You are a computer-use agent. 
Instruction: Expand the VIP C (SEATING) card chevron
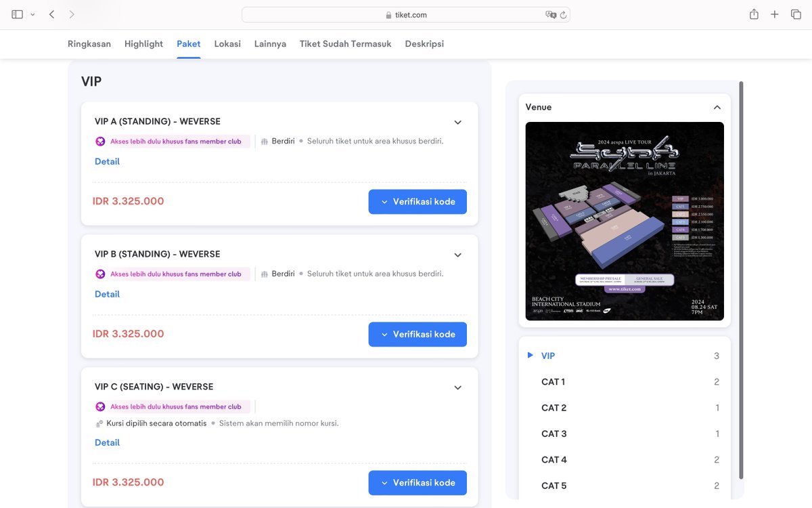[457, 388]
